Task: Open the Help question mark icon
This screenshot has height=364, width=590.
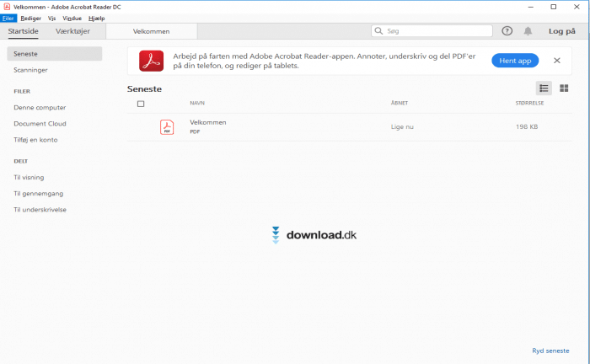Action: [x=507, y=31]
